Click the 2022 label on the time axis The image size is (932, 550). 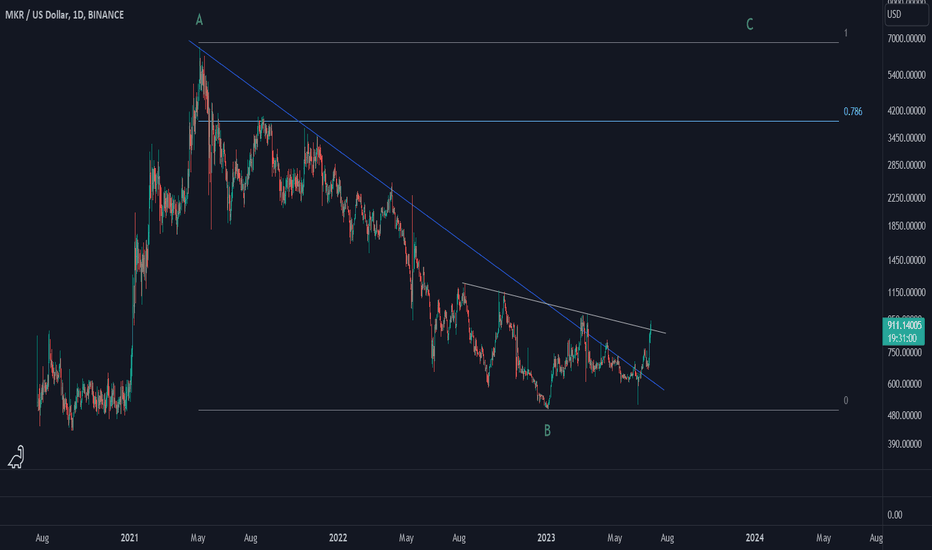click(338, 538)
